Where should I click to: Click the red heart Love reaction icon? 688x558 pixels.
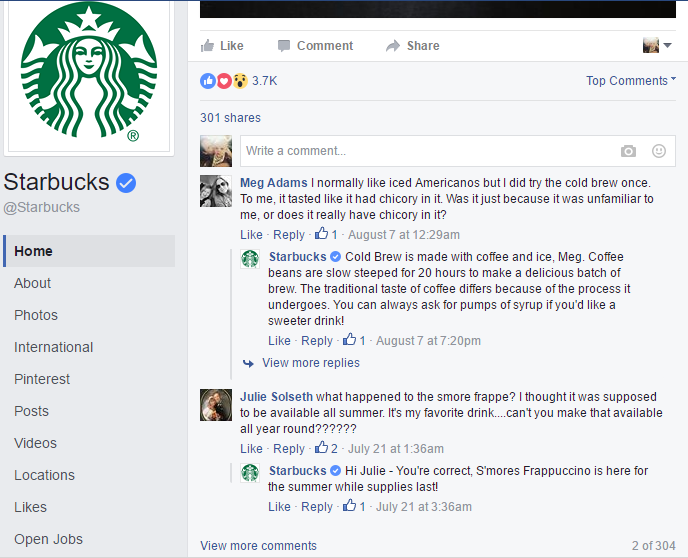[224, 81]
